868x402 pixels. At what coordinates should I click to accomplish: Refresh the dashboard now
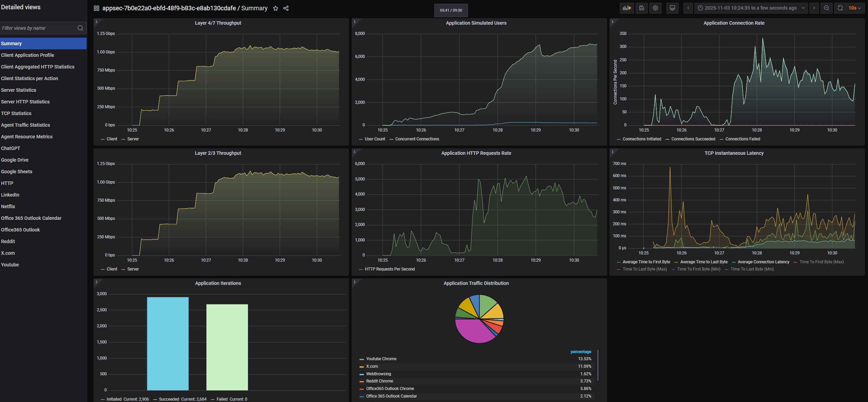(x=840, y=8)
